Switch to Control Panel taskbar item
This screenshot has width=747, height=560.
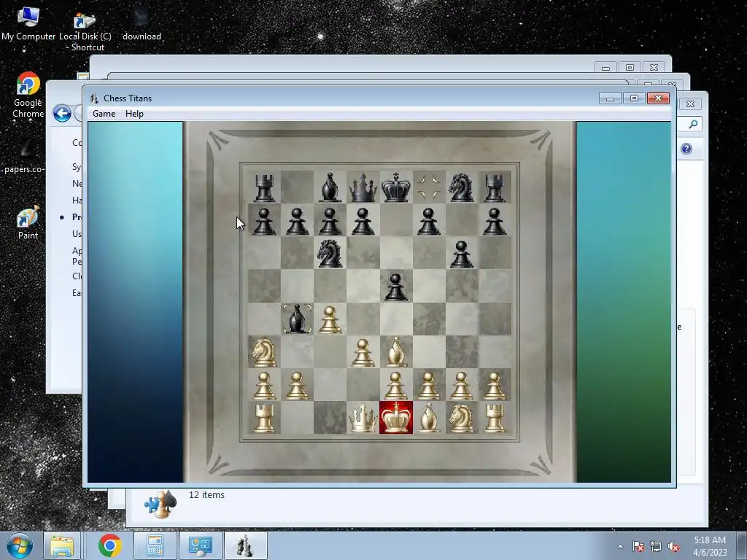(x=200, y=545)
